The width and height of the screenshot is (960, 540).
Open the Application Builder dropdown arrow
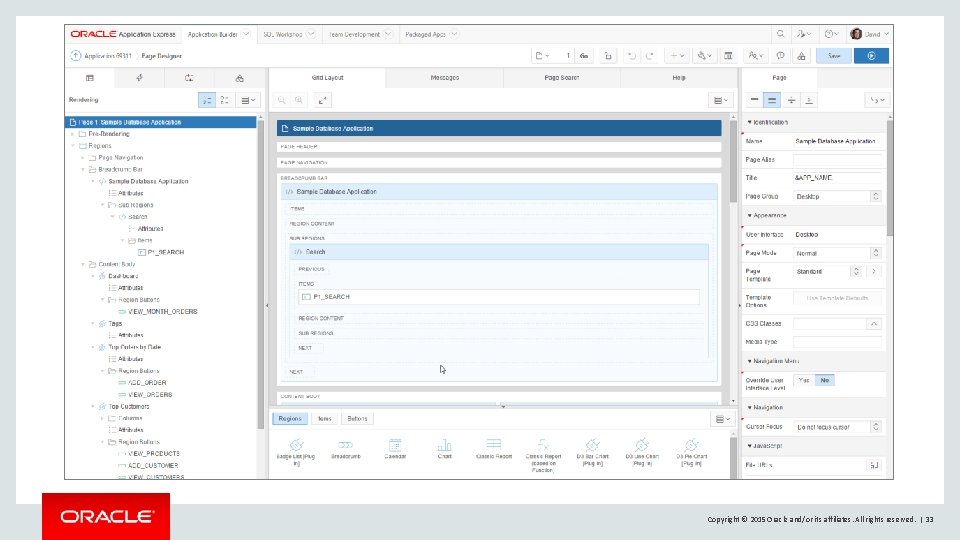pos(246,34)
